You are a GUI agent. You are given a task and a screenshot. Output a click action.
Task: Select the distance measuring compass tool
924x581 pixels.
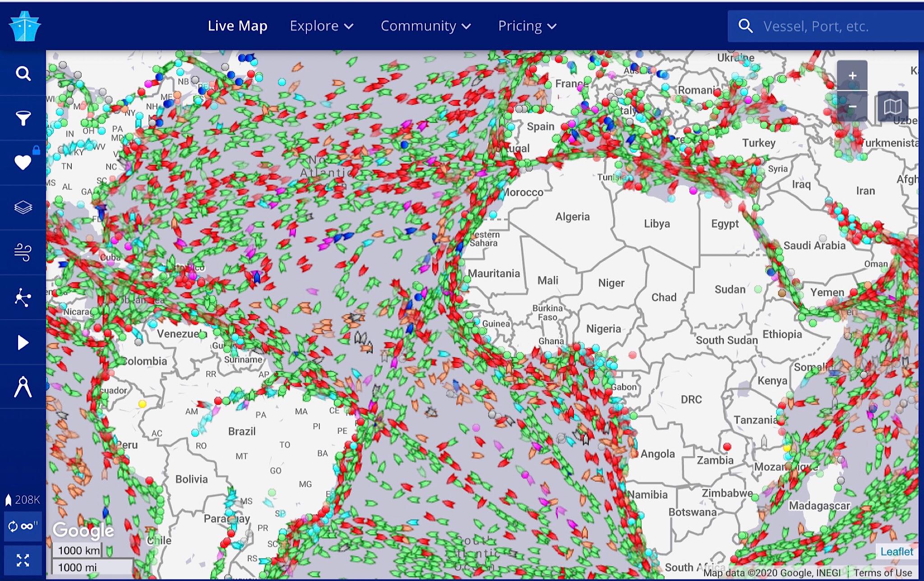[x=23, y=387]
